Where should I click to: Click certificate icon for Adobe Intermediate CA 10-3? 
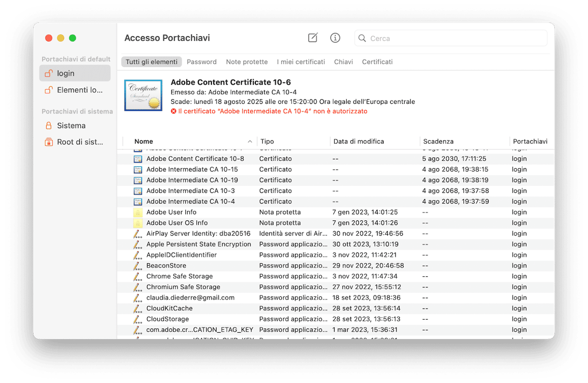tap(138, 191)
